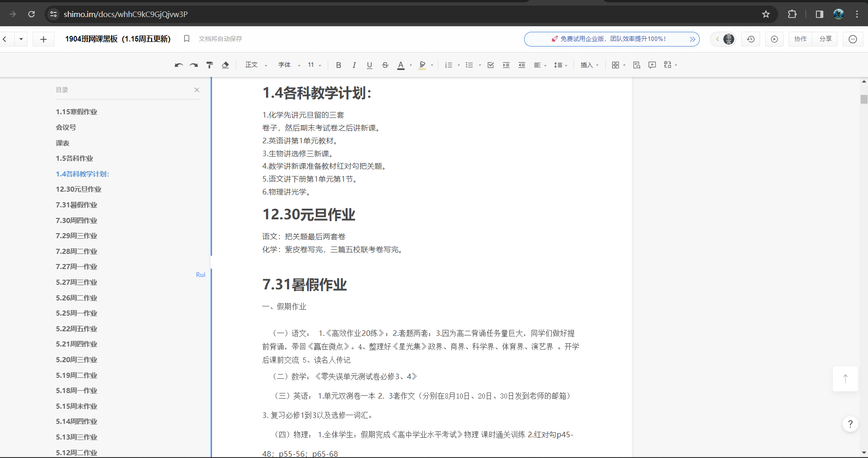Toggle bold formatting
The height and width of the screenshot is (458, 868).
pos(338,65)
